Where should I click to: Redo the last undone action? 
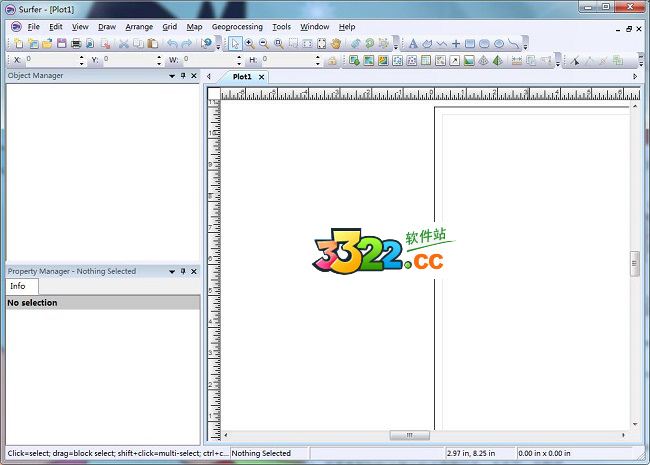coord(187,43)
